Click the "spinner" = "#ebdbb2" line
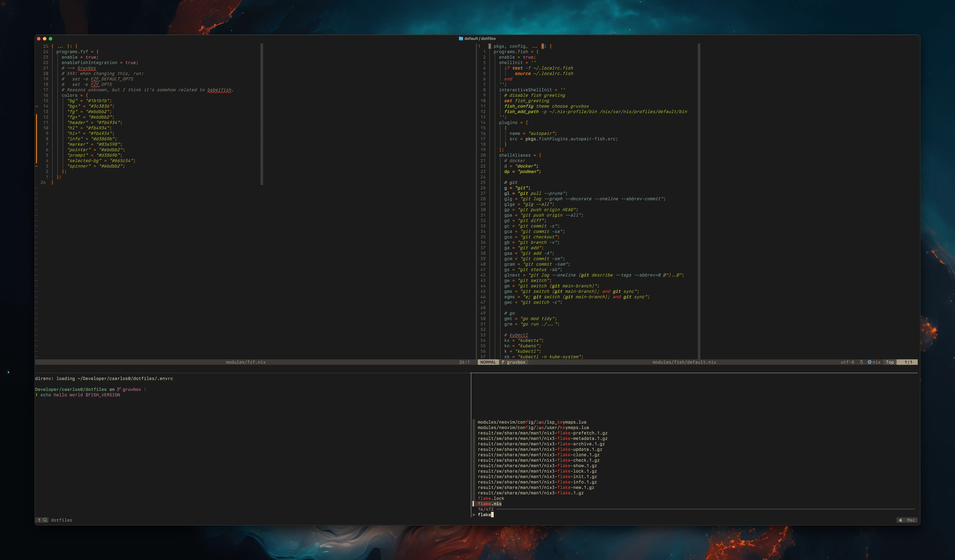955x560 pixels. [x=96, y=166]
